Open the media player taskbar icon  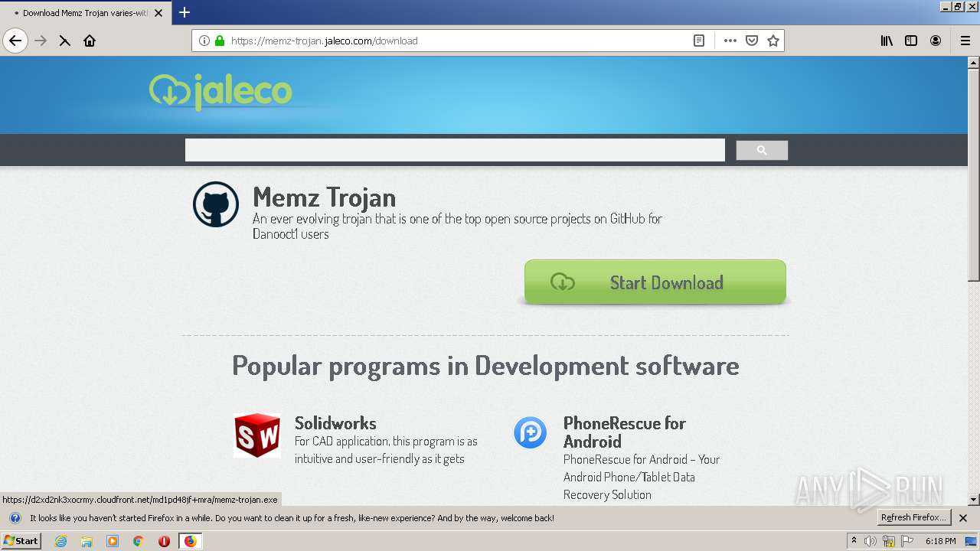click(x=113, y=541)
